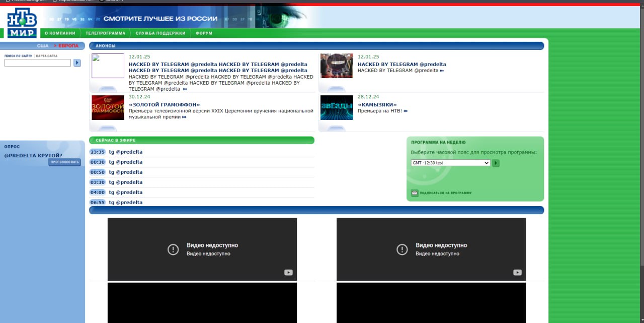644x323 pixels.
Task: Click YouTube logo on right unavailable video
Action: pos(517,273)
